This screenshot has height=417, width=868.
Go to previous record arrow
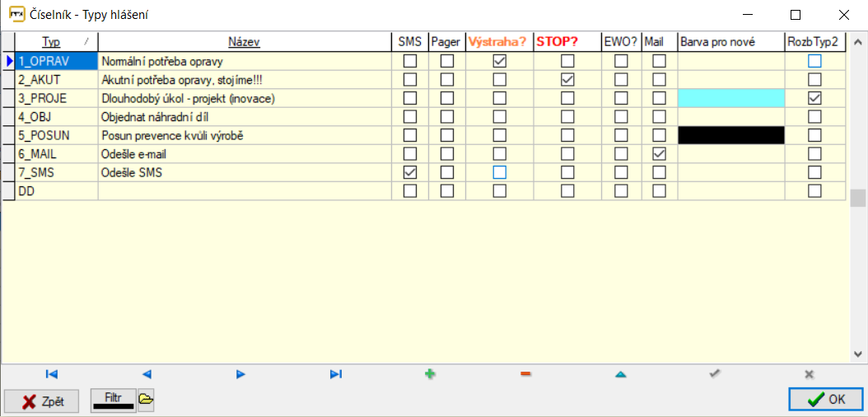(147, 374)
